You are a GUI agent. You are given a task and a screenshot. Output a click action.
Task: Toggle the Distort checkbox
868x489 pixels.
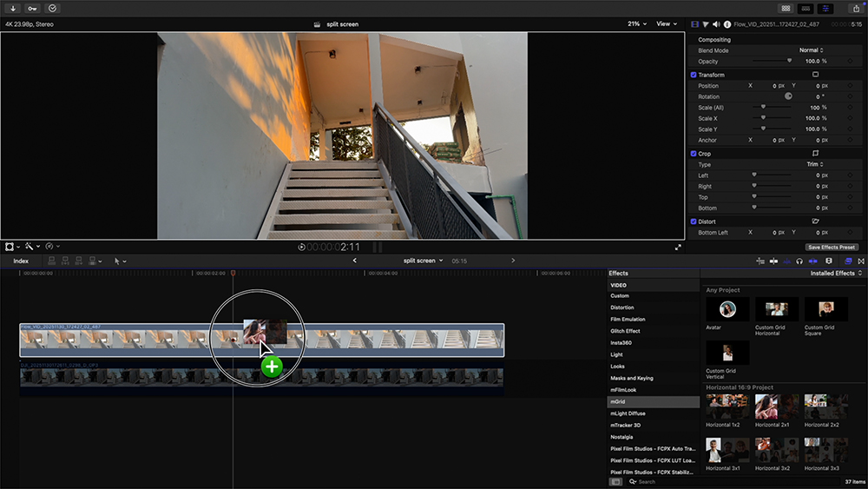click(694, 221)
